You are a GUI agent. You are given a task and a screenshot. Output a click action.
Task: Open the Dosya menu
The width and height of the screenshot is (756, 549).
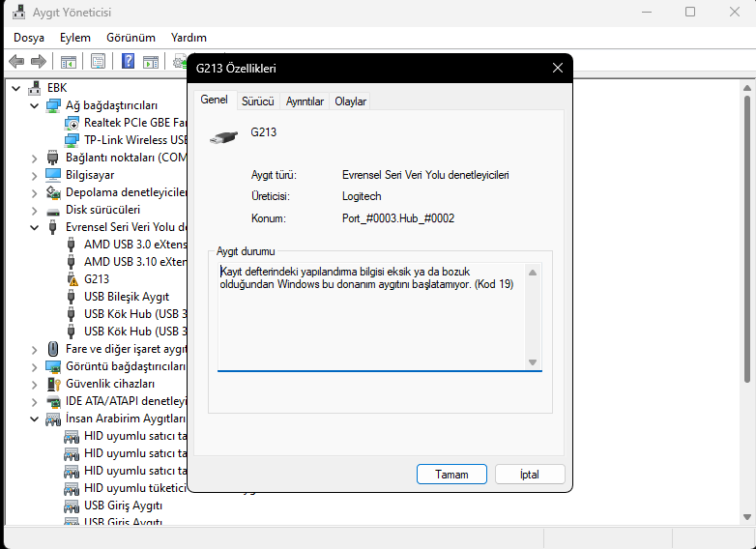(29, 38)
